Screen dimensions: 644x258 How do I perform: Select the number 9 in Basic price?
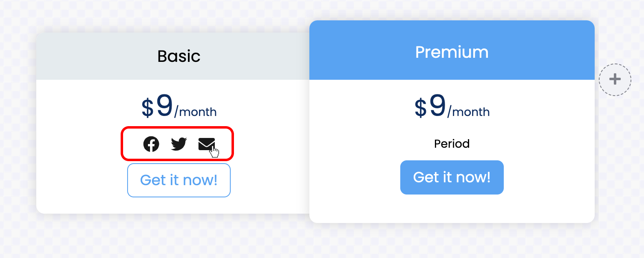point(165,105)
